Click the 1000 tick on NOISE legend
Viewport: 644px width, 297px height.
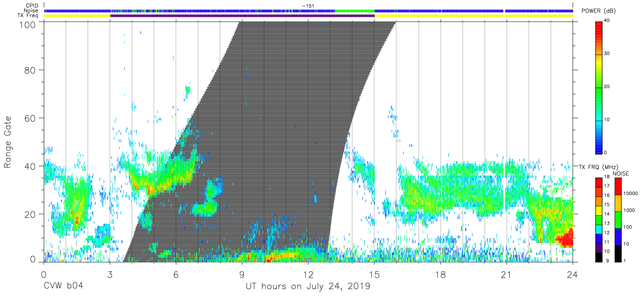click(630, 210)
